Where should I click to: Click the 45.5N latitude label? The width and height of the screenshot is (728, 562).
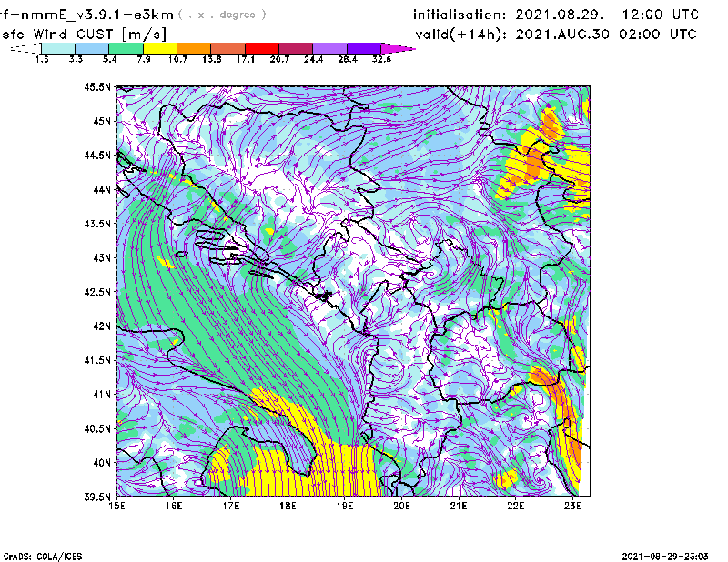(x=97, y=86)
